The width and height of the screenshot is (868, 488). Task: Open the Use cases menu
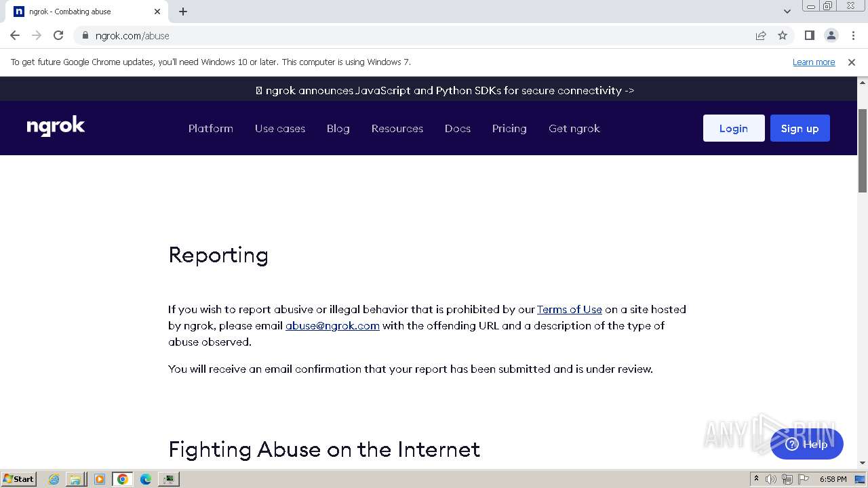tap(280, 128)
